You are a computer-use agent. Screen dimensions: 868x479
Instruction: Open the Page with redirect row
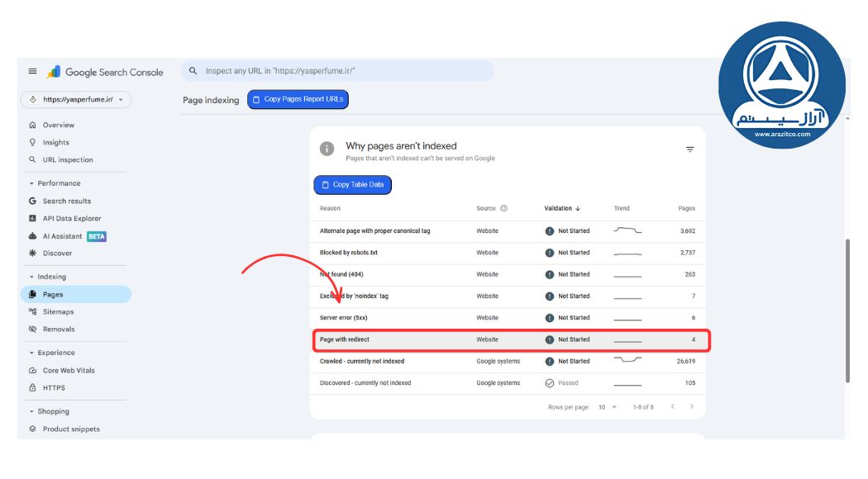point(508,339)
